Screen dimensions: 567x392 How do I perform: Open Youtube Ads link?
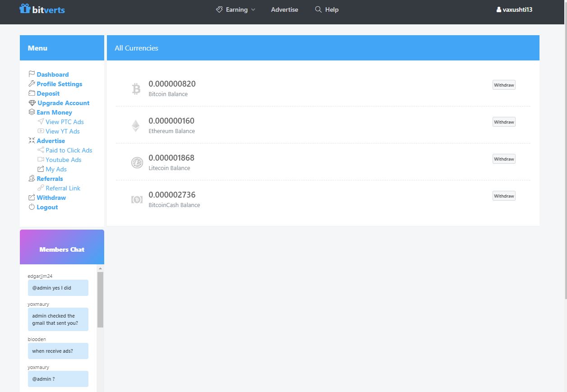(x=64, y=160)
